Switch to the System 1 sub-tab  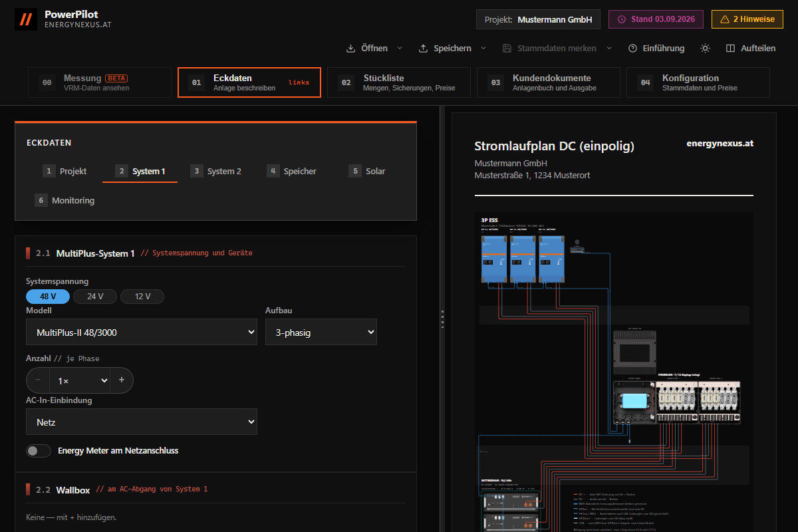click(x=140, y=171)
